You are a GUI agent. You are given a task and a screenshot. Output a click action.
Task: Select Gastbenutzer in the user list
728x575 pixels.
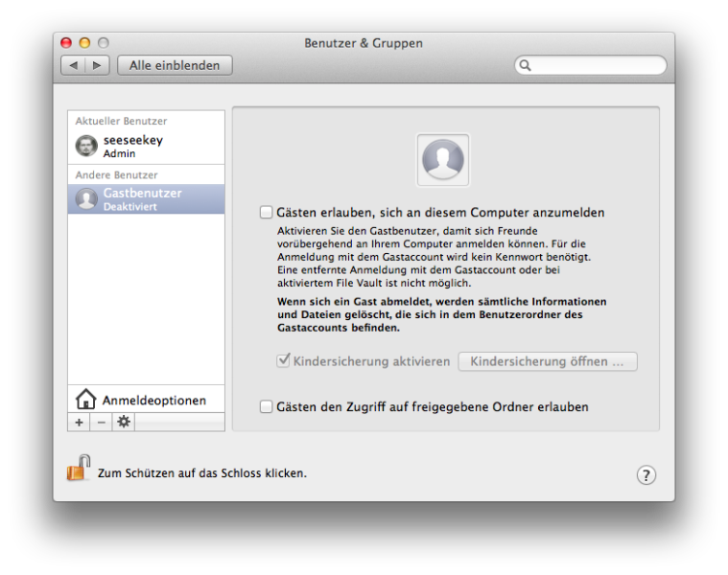[146, 199]
